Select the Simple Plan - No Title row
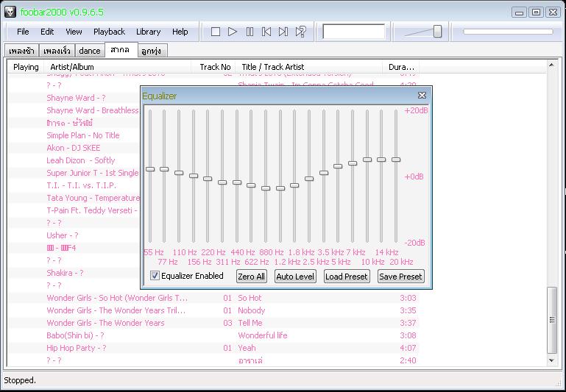 (x=82, y=135)
